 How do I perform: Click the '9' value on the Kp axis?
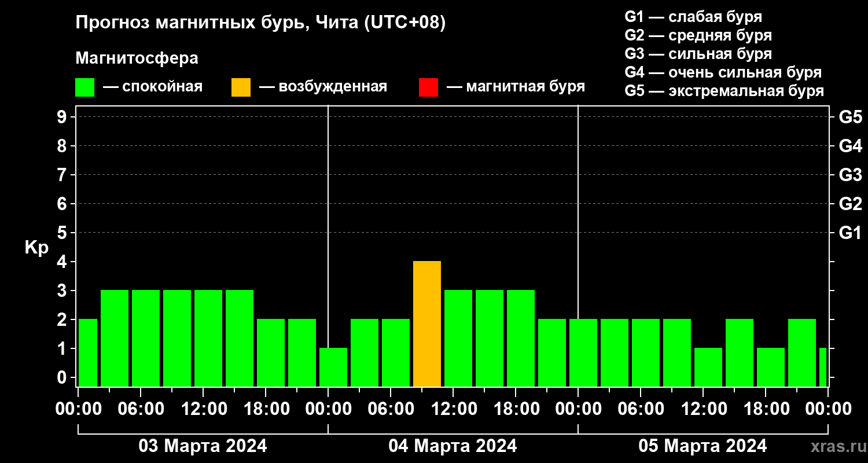tap(63, 117)
